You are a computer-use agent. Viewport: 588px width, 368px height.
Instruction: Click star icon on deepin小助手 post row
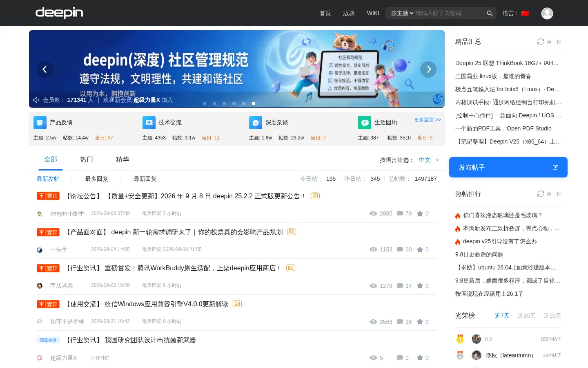pyautogui.click(x=420, y=213)
